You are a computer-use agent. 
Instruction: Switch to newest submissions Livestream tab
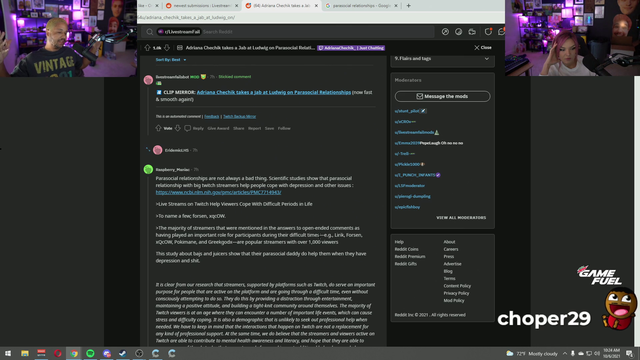(x=202, y=6)
